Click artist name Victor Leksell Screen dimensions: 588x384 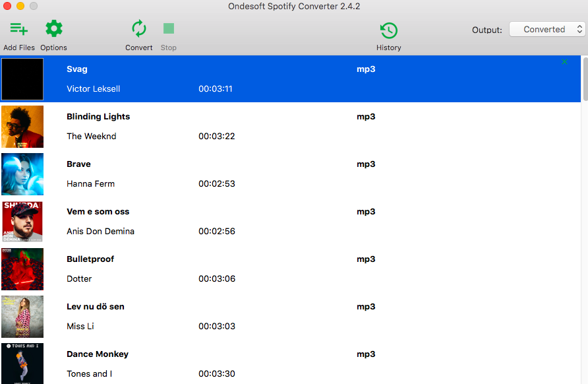pos(94,89)
